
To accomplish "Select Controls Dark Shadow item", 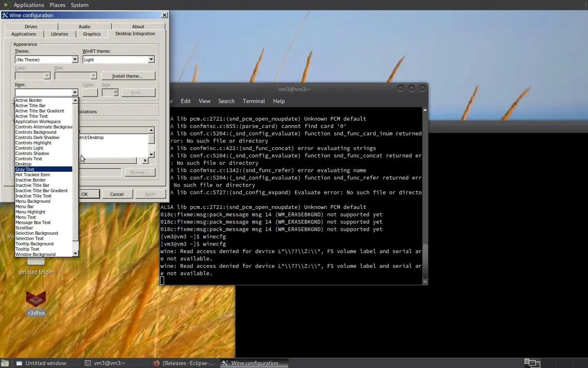I will 44,137.
